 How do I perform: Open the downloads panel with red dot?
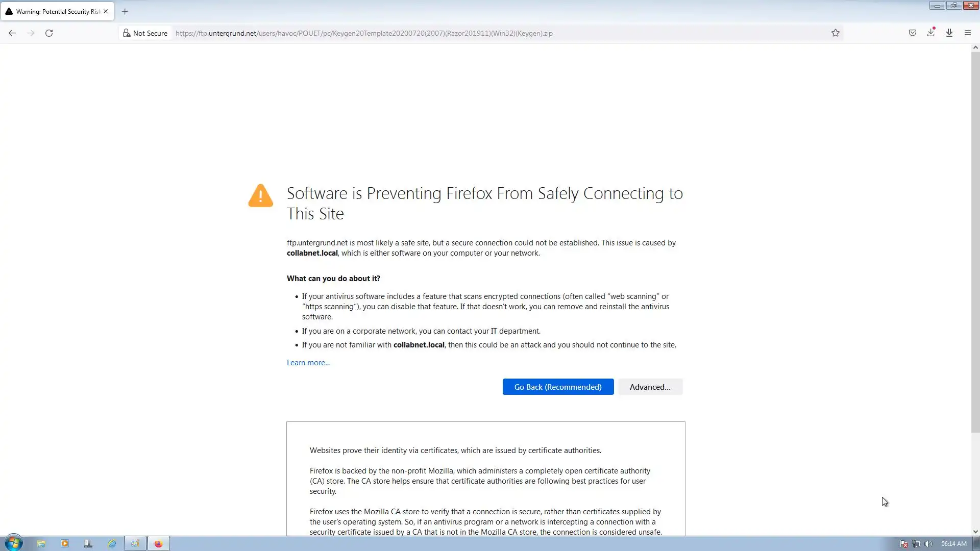click(930, 33)
